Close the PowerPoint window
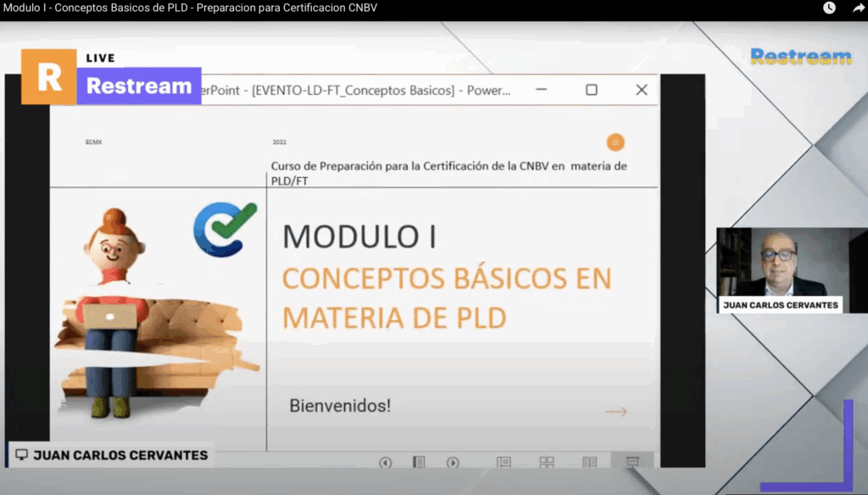This screenshot has width=868, height=495. click(x=642, y=90)
